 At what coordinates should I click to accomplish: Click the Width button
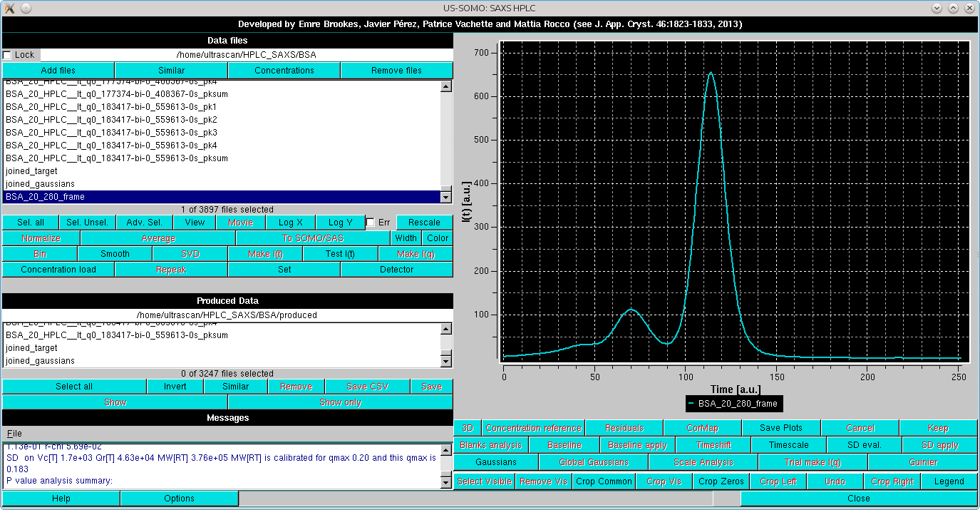406,238
